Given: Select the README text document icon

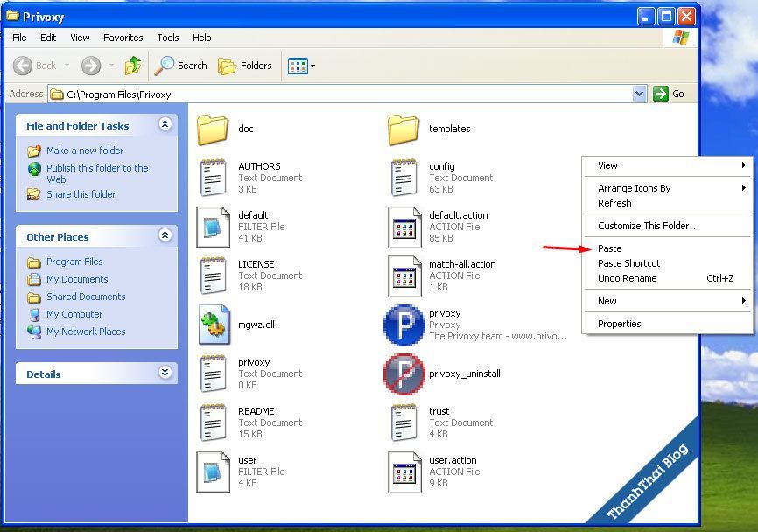Looking at the screenshot, I should pyautogui.click(x=214, y=423).
